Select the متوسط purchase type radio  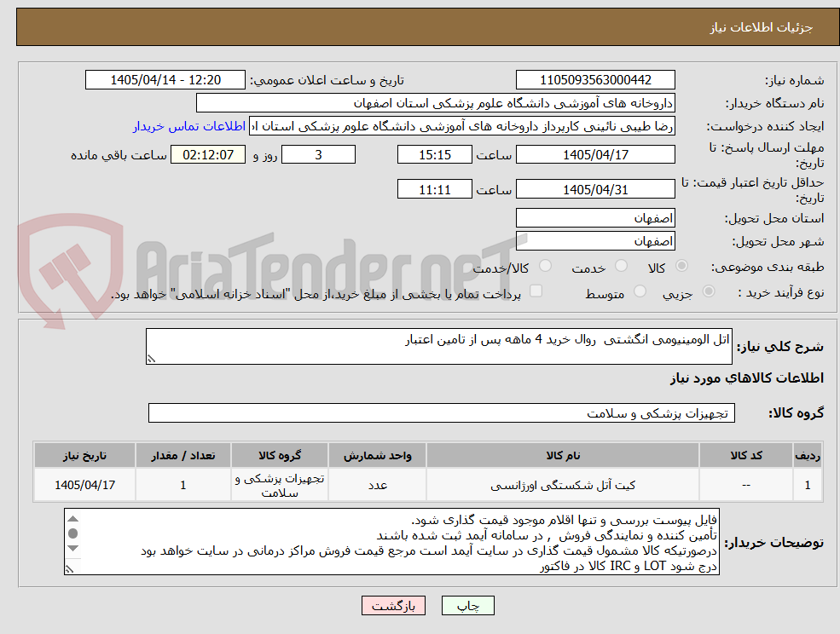click(640, 291)
